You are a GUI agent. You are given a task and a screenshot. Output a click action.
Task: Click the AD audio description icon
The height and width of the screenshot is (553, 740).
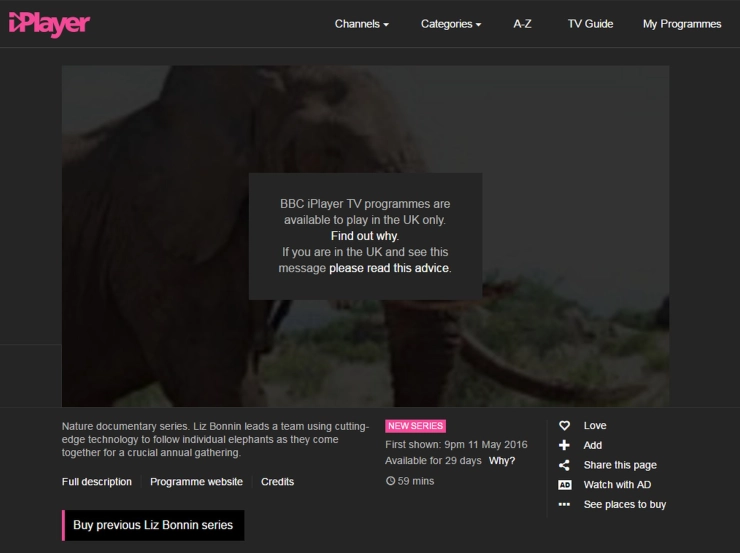coord(564,485)
